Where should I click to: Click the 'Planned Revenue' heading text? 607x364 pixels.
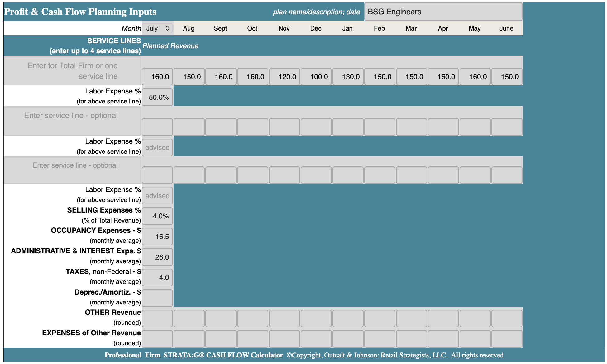(x=170, y=46)
